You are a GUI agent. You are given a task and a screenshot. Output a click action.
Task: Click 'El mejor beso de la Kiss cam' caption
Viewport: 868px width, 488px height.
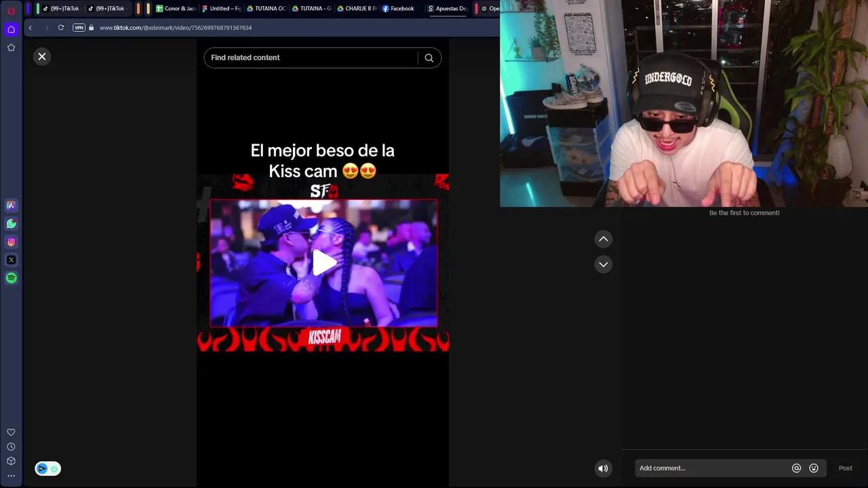322,161
